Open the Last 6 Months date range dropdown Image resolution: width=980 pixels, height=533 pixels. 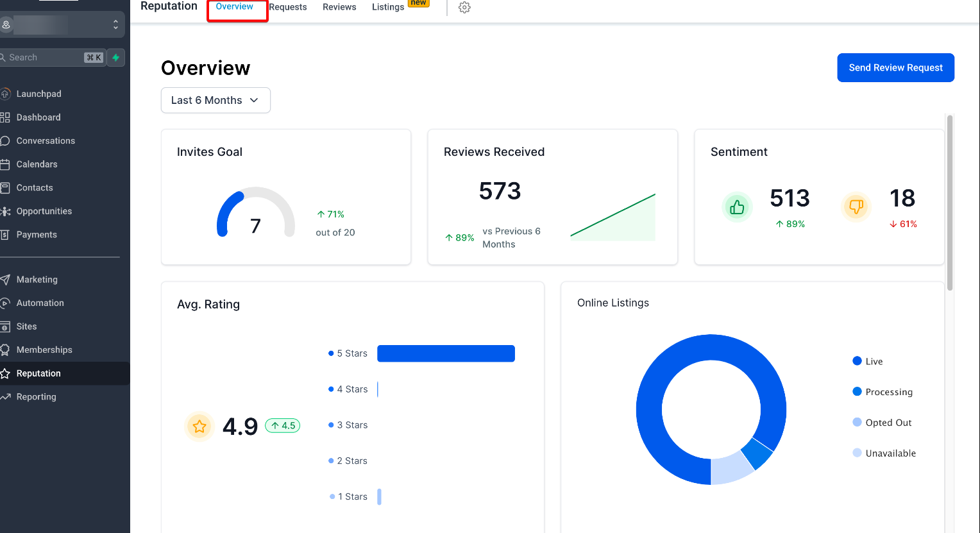215,100
